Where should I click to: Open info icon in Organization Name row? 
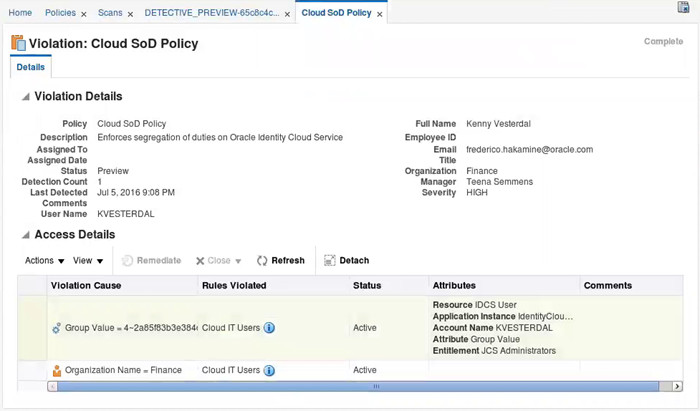tap(269, 370)
